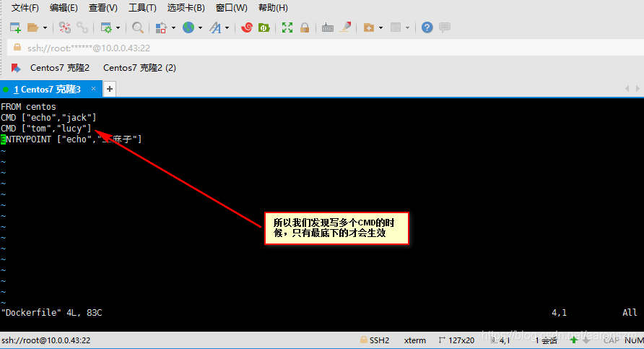Click the Lock screen padlock icon
644x349 pixels.
point(305,27)
